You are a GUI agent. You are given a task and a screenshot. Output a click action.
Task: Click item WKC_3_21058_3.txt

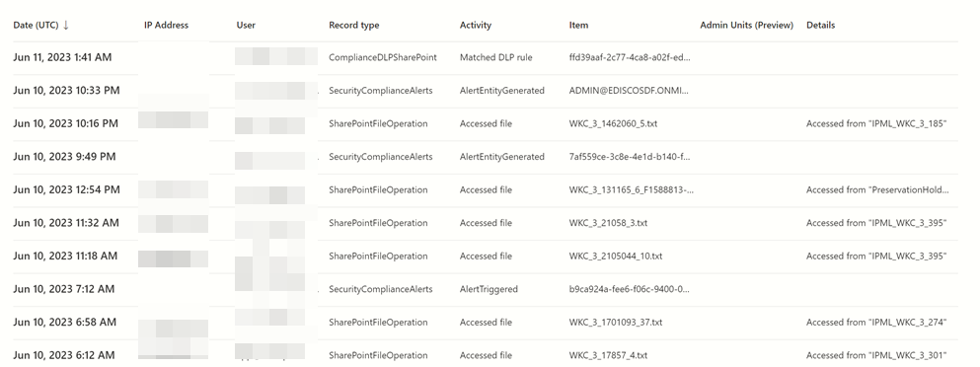click(608, 223)
